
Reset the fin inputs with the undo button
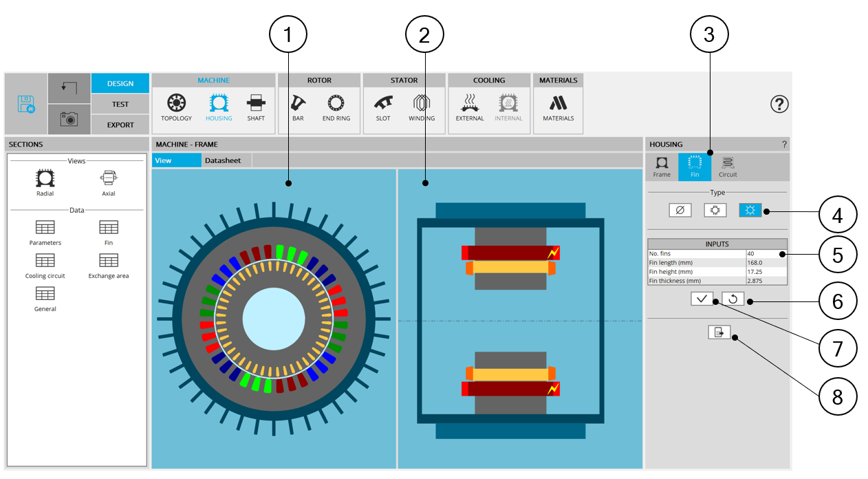(733, 299)
